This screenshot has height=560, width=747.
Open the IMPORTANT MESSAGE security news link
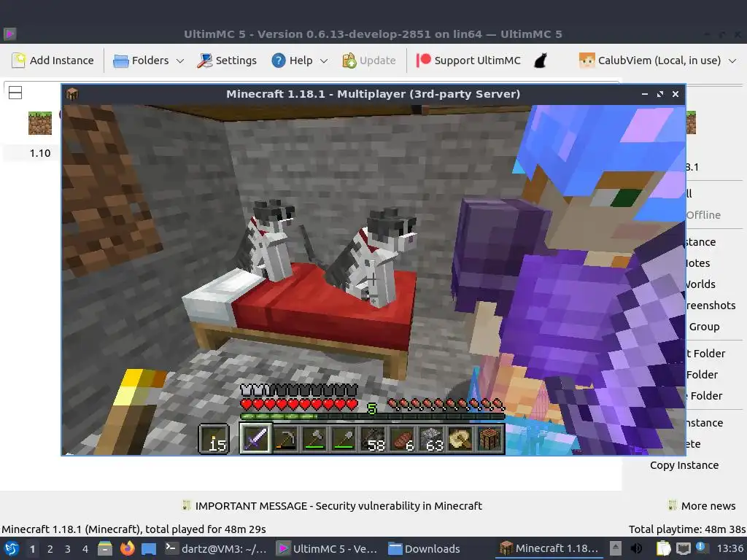338,506
